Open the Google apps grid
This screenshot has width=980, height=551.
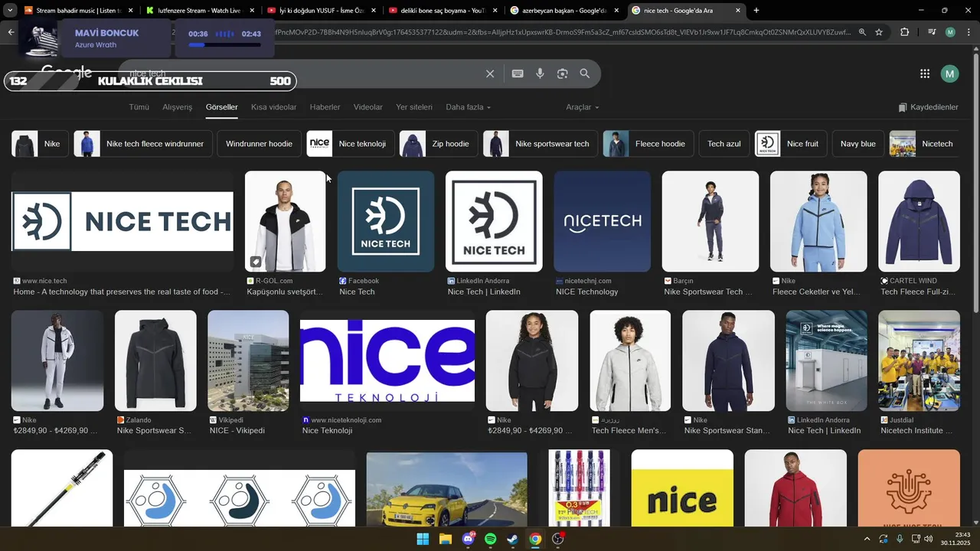click(x=925, y=73)
